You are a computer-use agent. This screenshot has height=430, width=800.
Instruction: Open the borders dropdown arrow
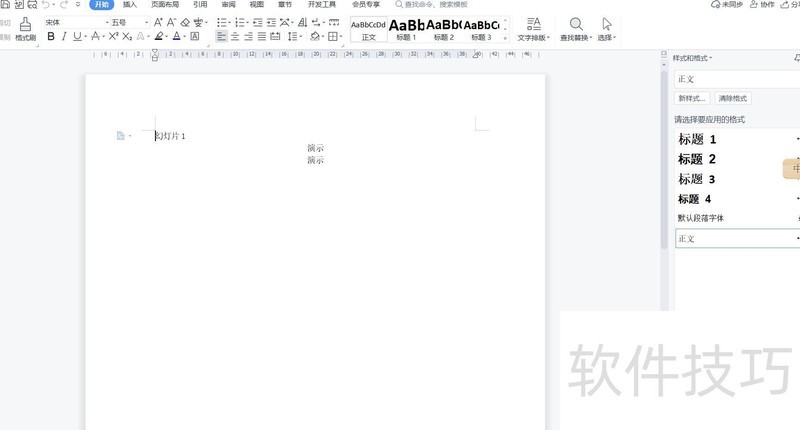point(341,37)
